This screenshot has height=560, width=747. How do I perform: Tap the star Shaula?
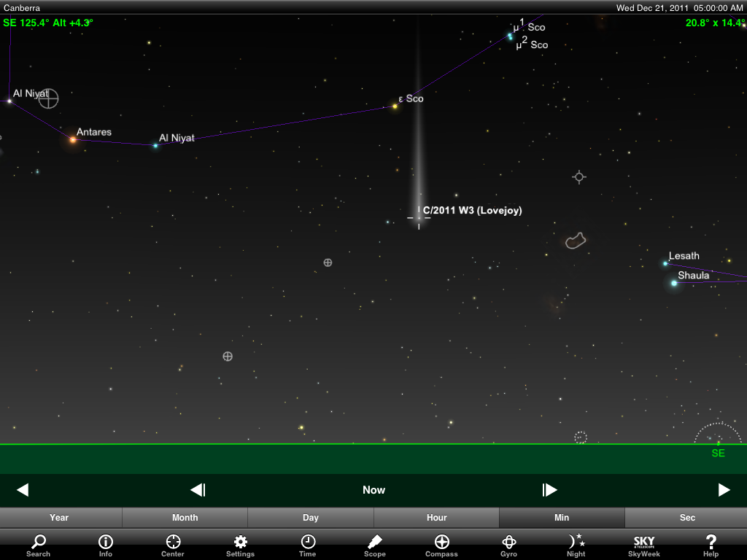(673, 284)
